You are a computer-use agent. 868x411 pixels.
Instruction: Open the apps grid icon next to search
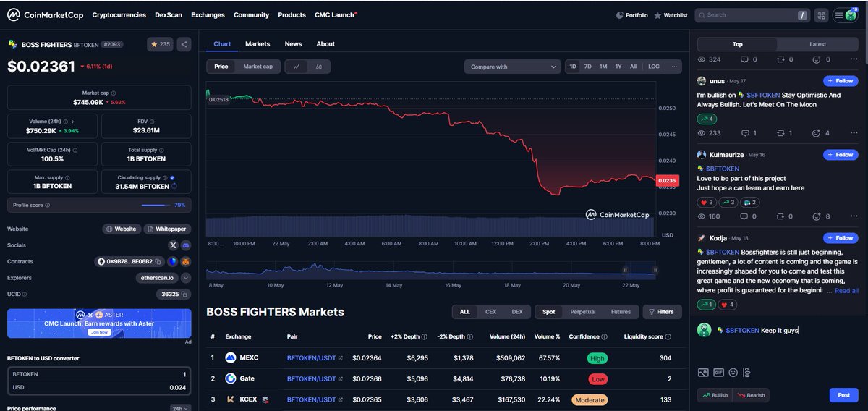click(x=821, y=14)
